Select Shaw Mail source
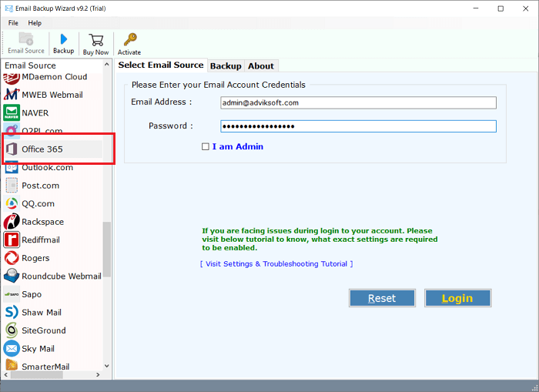 tap(42, 312)
